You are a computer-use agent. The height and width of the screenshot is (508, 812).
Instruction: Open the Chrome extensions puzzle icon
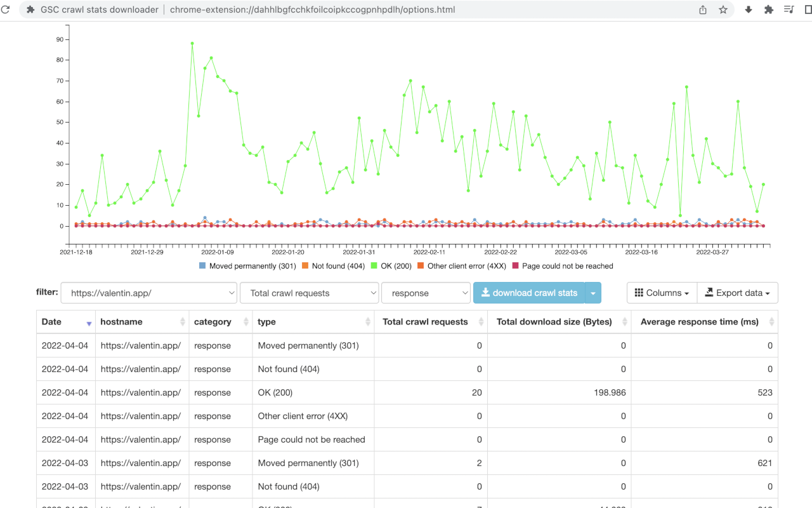[768, 10]
